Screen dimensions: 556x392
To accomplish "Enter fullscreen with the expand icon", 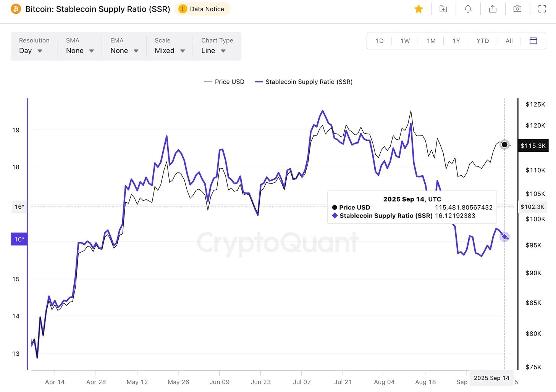I will click(x=542, y=9).
